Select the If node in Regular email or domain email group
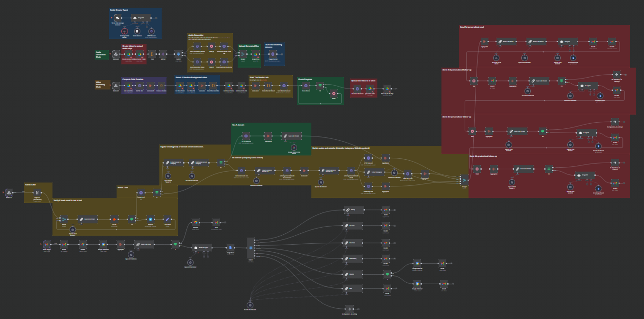Viewport: 644px width, 319px height. click(221, 163)
